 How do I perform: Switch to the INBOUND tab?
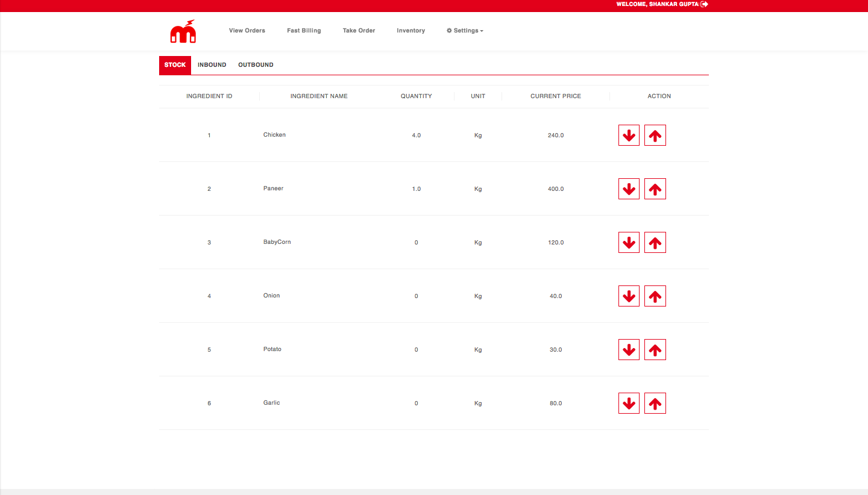tap(212, 65)
